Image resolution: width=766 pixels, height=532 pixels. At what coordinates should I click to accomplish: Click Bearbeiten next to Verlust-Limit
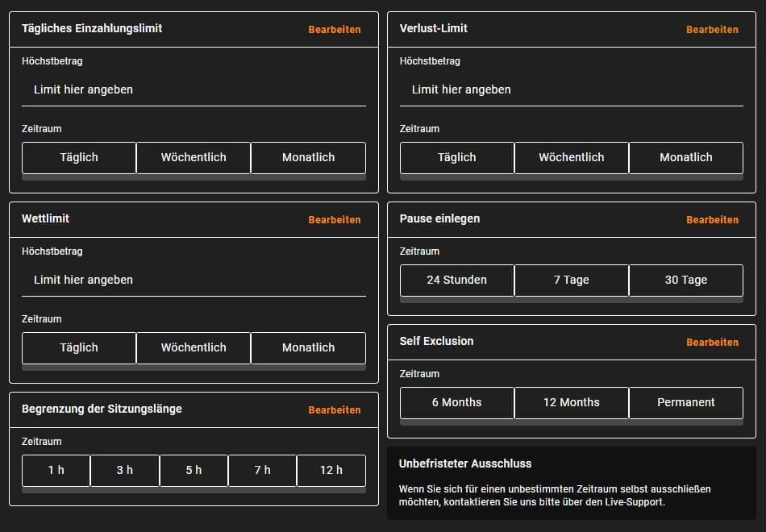coord(712,30)
